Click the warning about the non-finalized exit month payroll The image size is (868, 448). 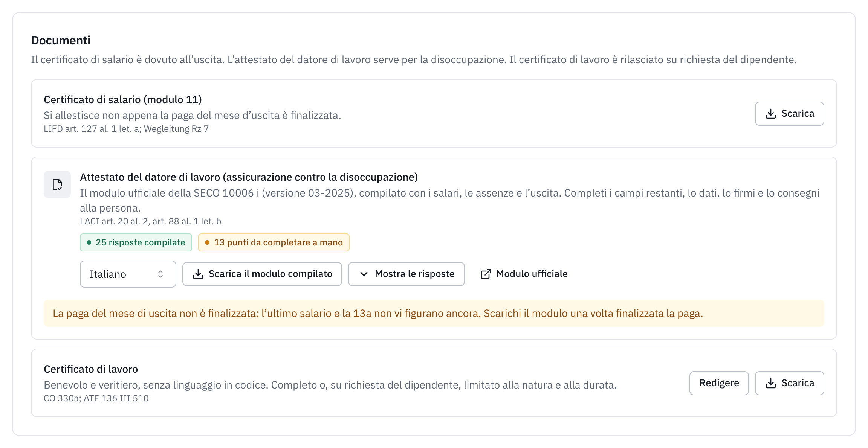click(434, 313)
